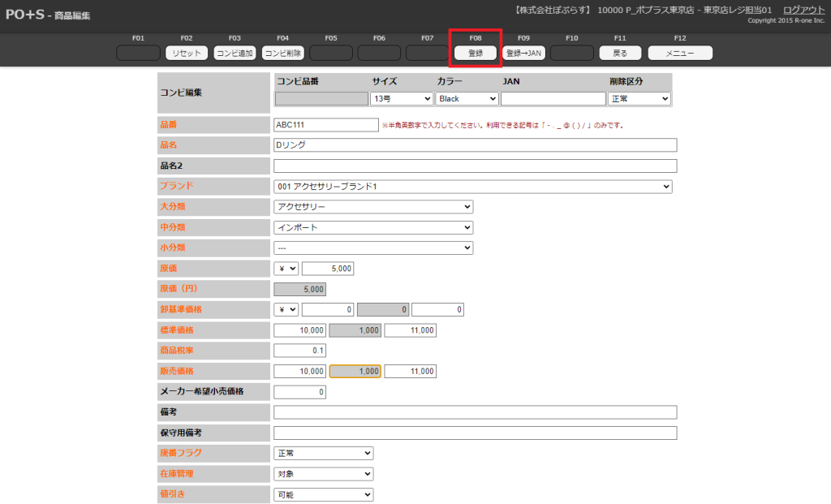
Task: Open the 値引き dropdown showing 可能
Action: click(x=323, y=494)
